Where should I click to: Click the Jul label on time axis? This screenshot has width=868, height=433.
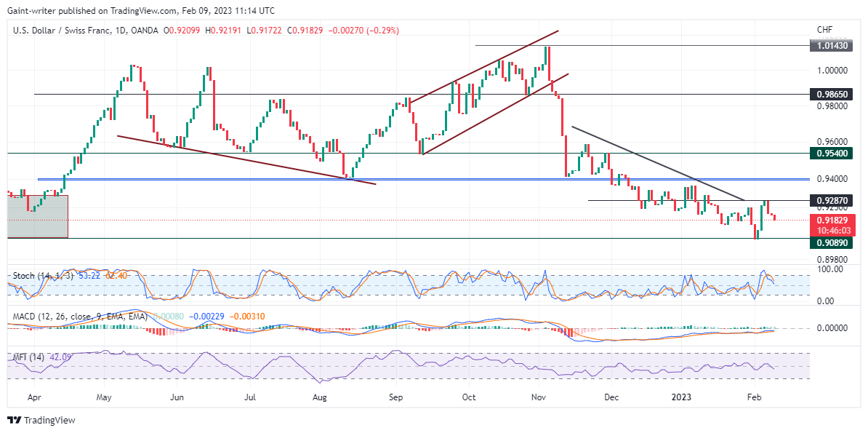(x=250, y=397)
